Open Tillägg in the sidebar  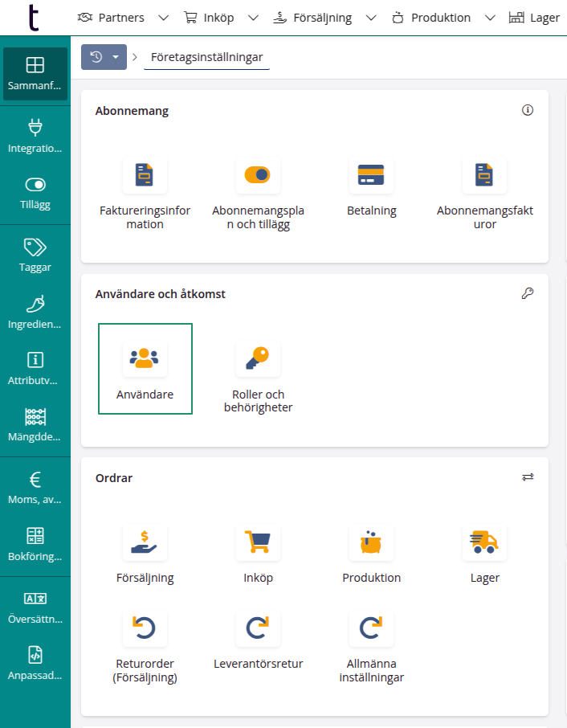35,192
